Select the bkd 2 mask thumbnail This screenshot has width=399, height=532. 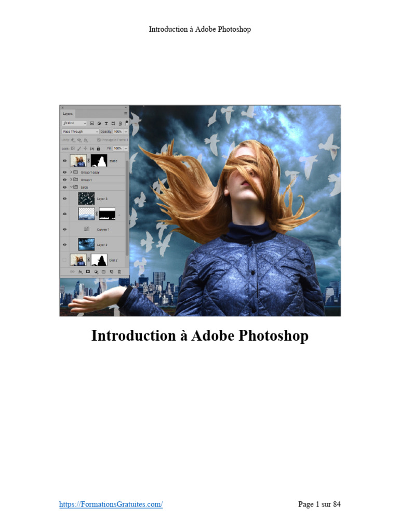tap(99, 260)
